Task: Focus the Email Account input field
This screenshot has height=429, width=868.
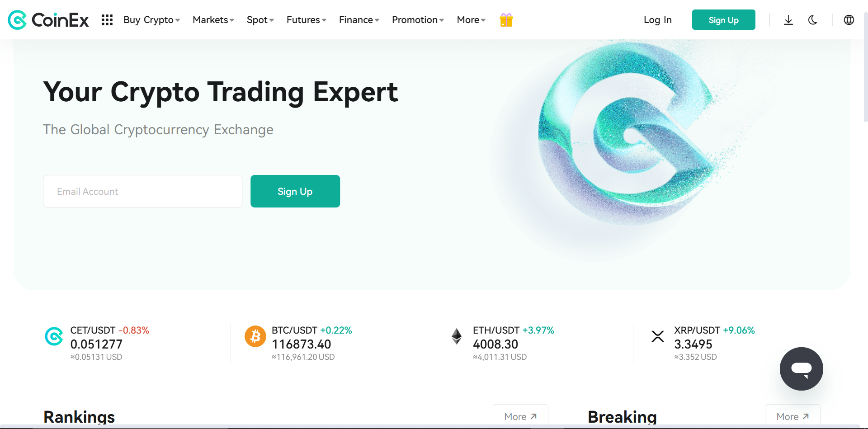Action: pyautogui.click(x=143, y=191)
